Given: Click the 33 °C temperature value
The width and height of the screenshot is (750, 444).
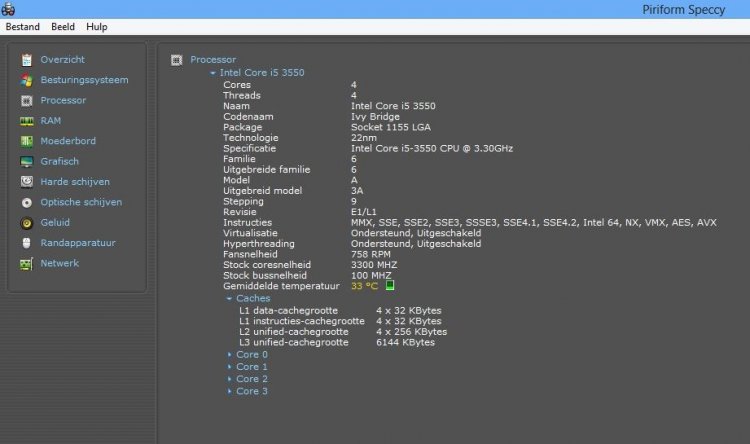Looking at the screenshot, I should pyautogui.click(x=364, y=286).
